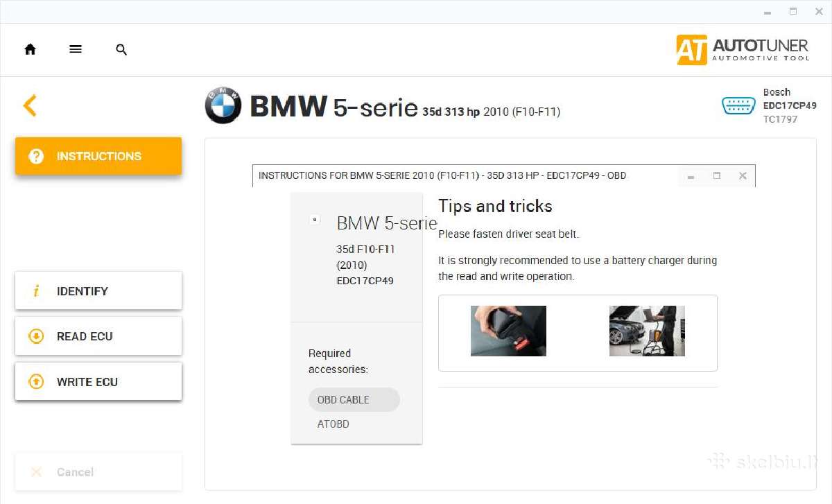Screen dimensions: 832x504
Task: Click the info icon beside IDENTIFY
Action: pyautogui.click(x=36, y=291)
